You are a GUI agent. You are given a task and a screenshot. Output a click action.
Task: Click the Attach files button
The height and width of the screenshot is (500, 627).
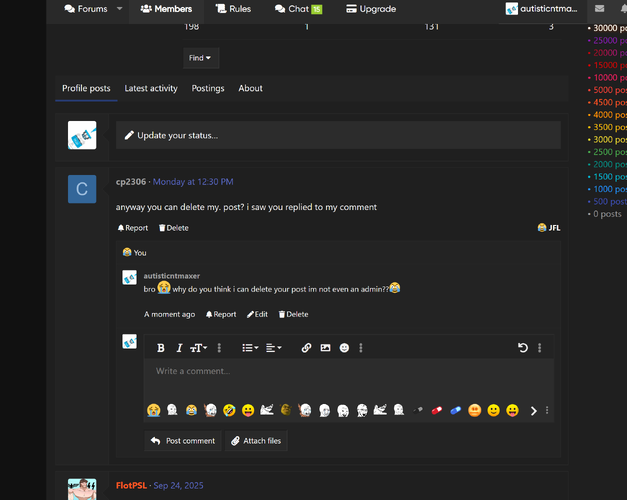click(x=256, y=440)
